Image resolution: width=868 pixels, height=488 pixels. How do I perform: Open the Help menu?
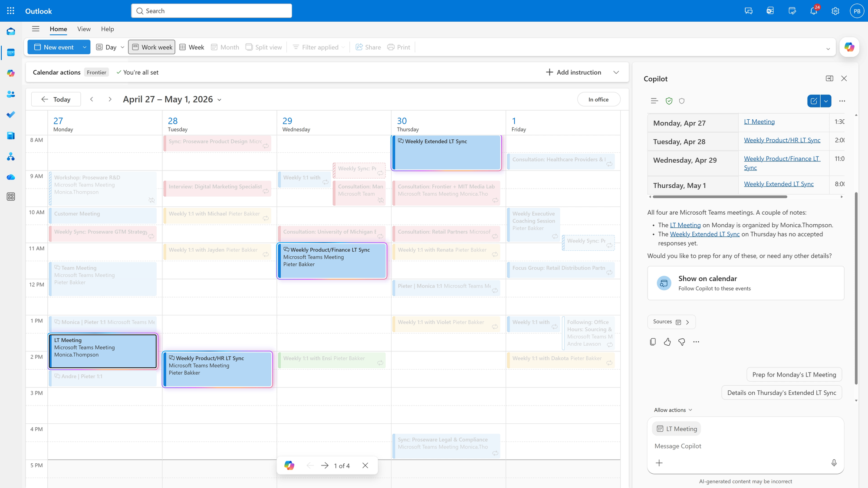(x=107, y=29)
